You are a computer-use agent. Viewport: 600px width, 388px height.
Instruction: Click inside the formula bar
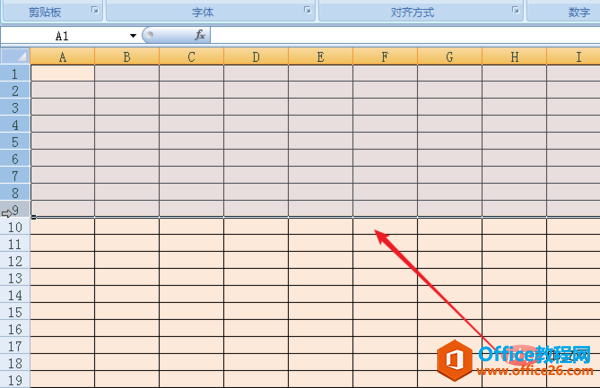405,35
